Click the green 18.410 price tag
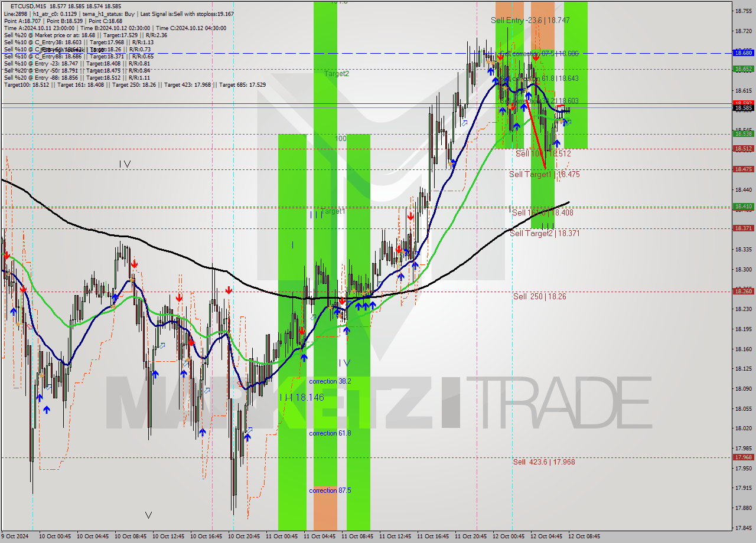The height and width of the screenshot is (543, 756). 743,207
